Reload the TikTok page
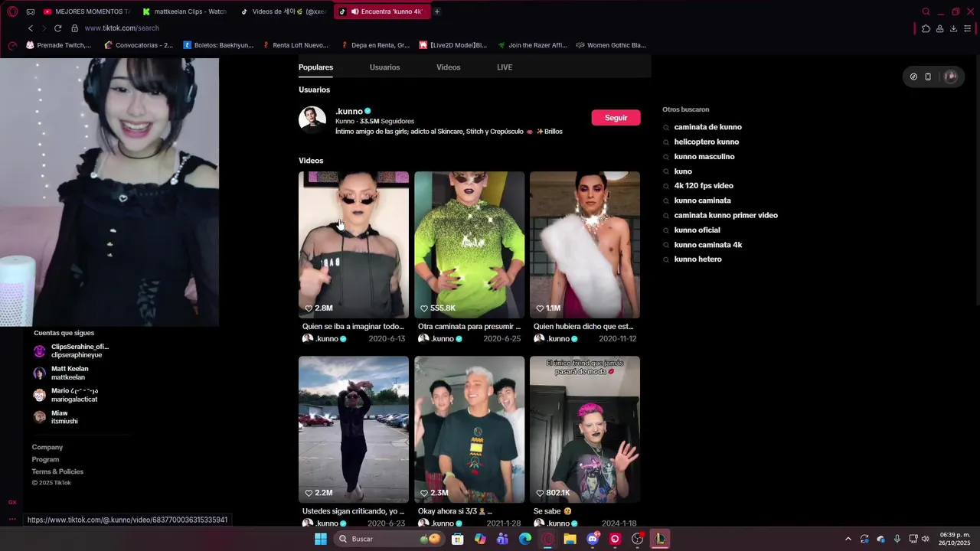980x551 pixels. pos(57,28)
